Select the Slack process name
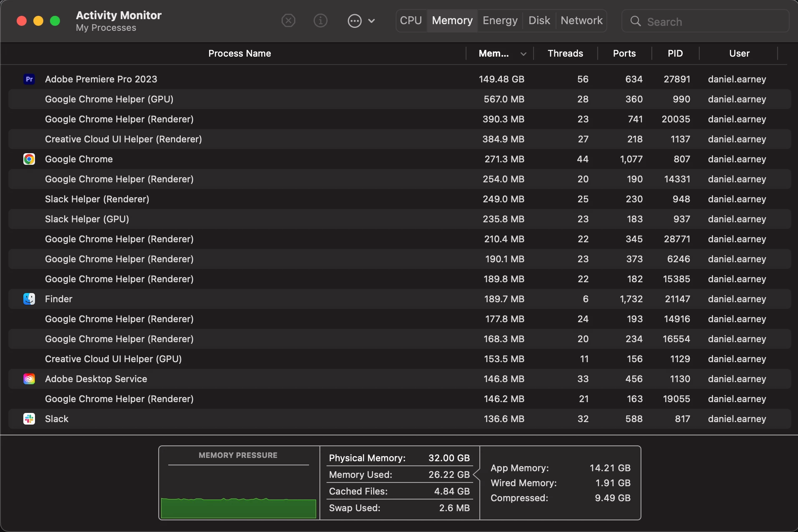 (57, 419)
